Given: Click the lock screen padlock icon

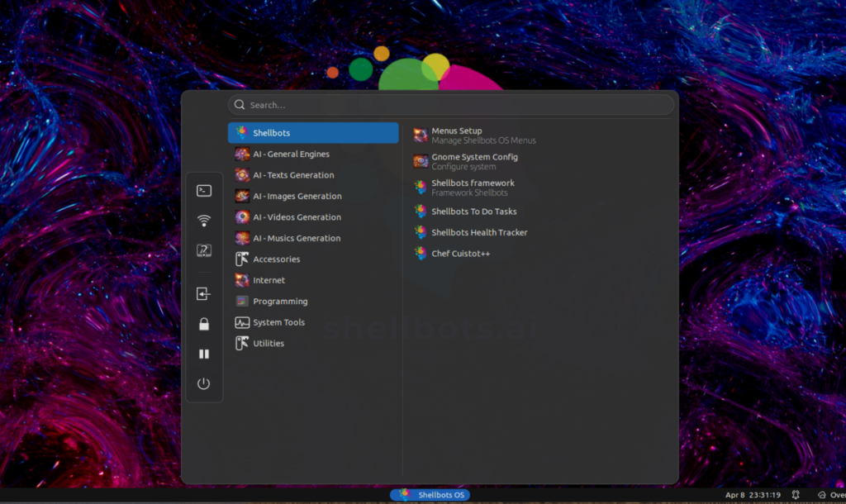Looking at the screenshot, I should 204,325.
